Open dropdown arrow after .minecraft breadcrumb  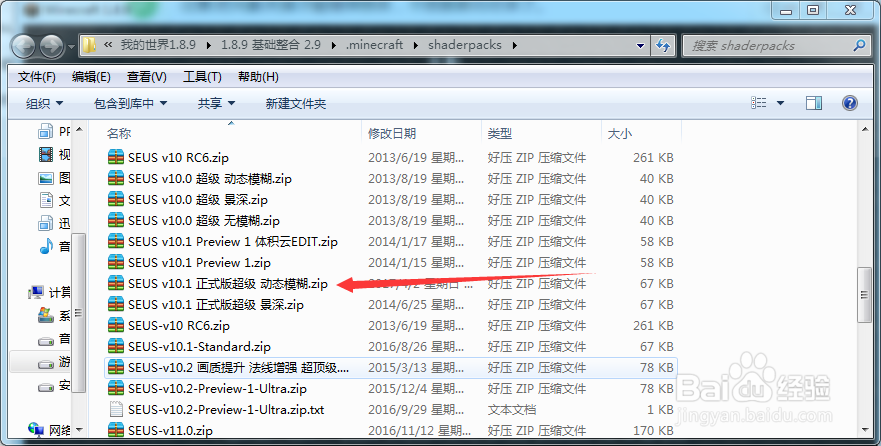point(416,45)
